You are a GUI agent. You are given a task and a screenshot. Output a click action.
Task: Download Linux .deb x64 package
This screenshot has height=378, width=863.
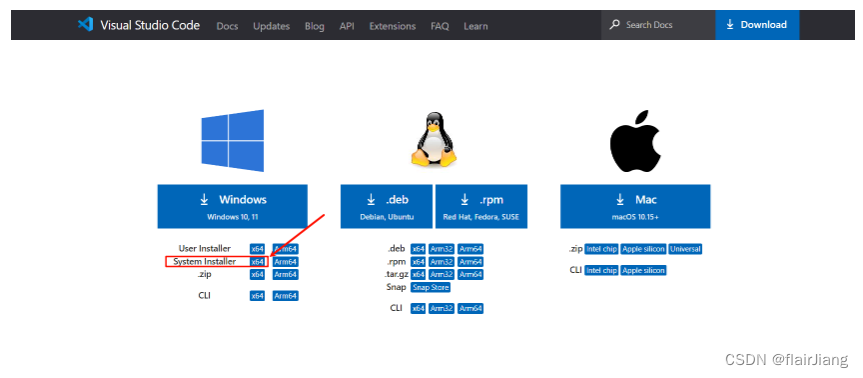pyautogui.click(x=418, y=249)
